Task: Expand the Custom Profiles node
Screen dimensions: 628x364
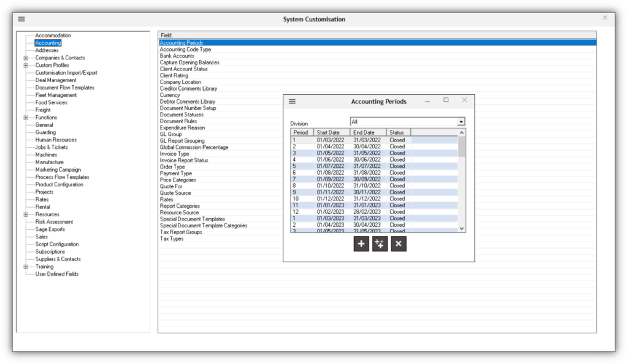Action: (26, 65)
